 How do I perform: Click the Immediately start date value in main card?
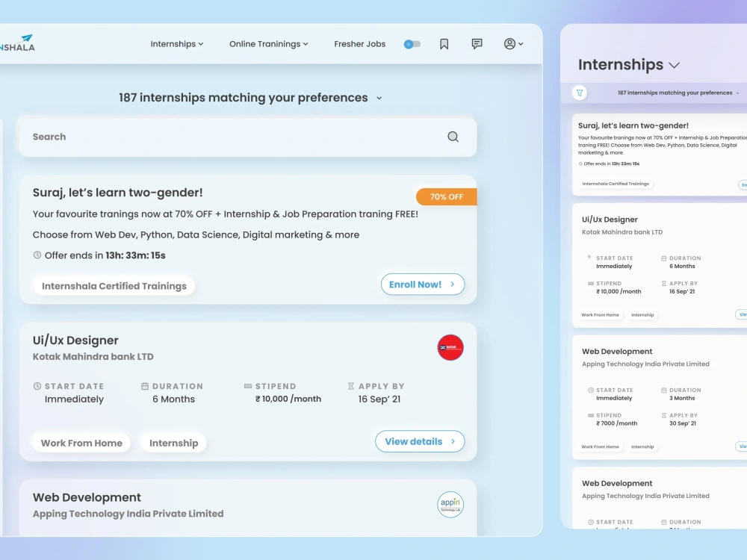pyautogui.click(x=74, y=399)
